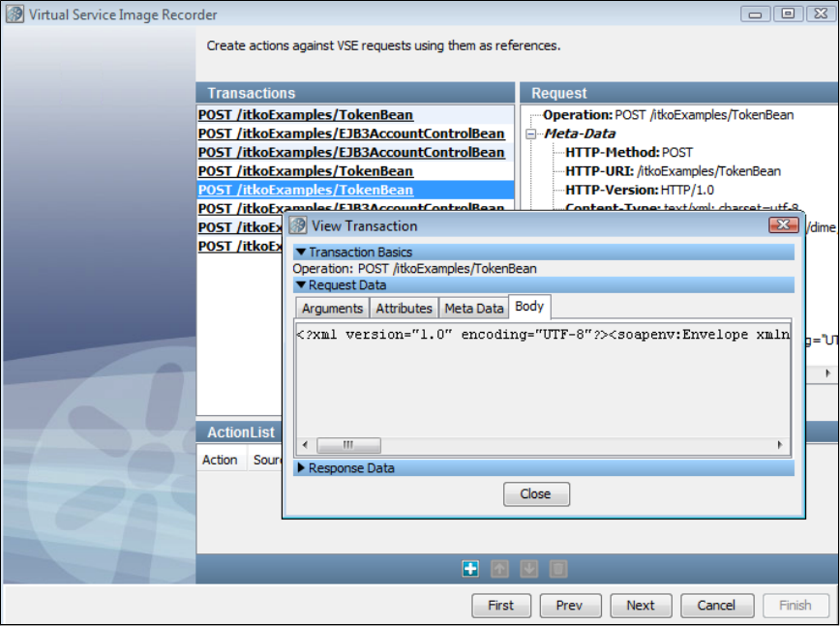Click the delete action trash icon
The height and width of the screenshot is (626, 840).
(557, 569)
